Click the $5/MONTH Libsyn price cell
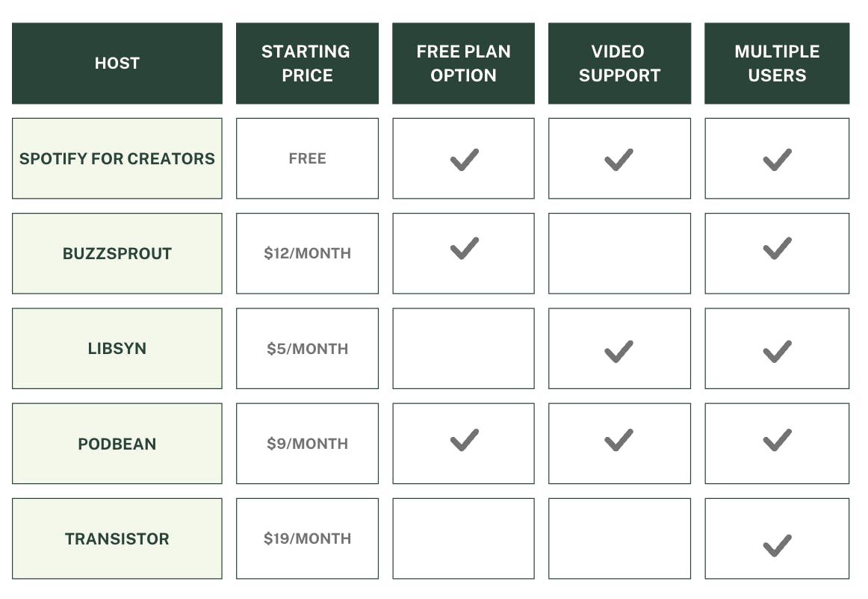 point(307,349)
